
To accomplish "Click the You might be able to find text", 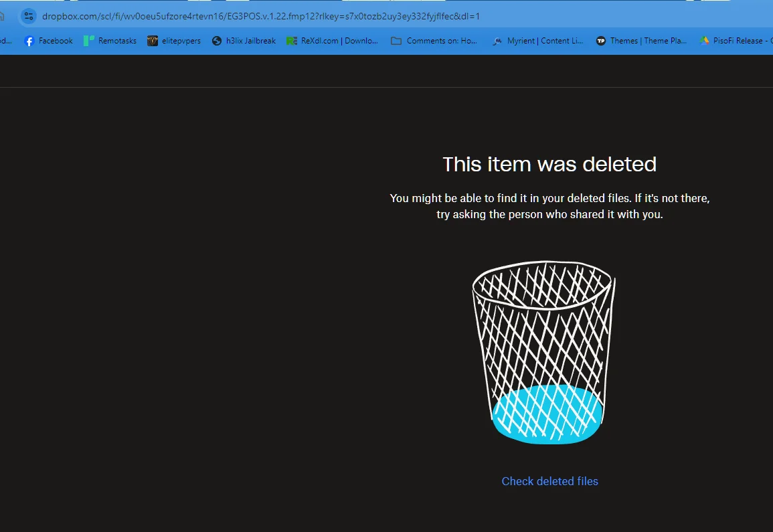I will (549, 206).
